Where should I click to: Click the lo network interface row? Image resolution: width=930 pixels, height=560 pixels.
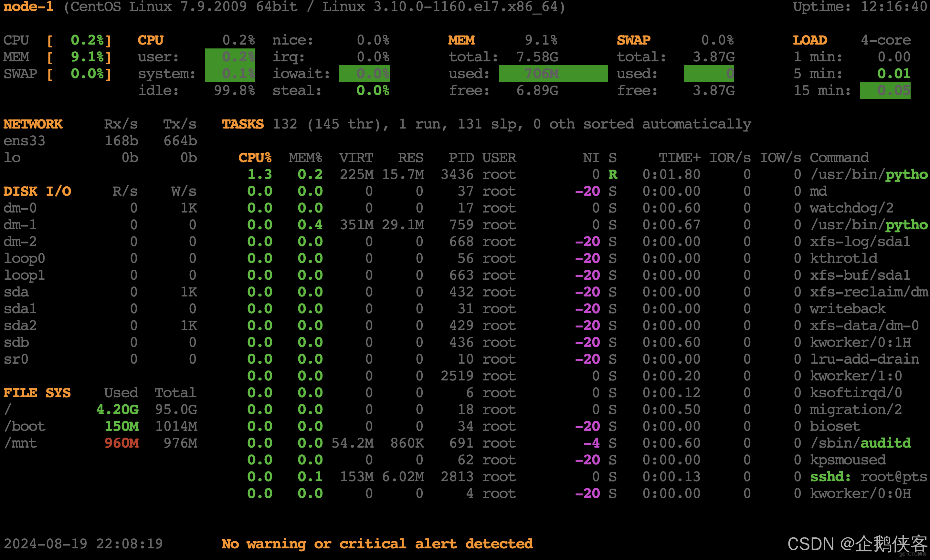point(100,158)
